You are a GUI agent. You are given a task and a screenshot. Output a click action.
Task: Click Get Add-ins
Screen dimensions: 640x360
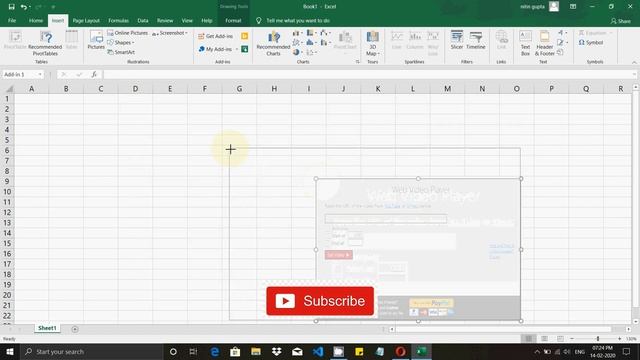pyautogui.click(x=216, y=36)
